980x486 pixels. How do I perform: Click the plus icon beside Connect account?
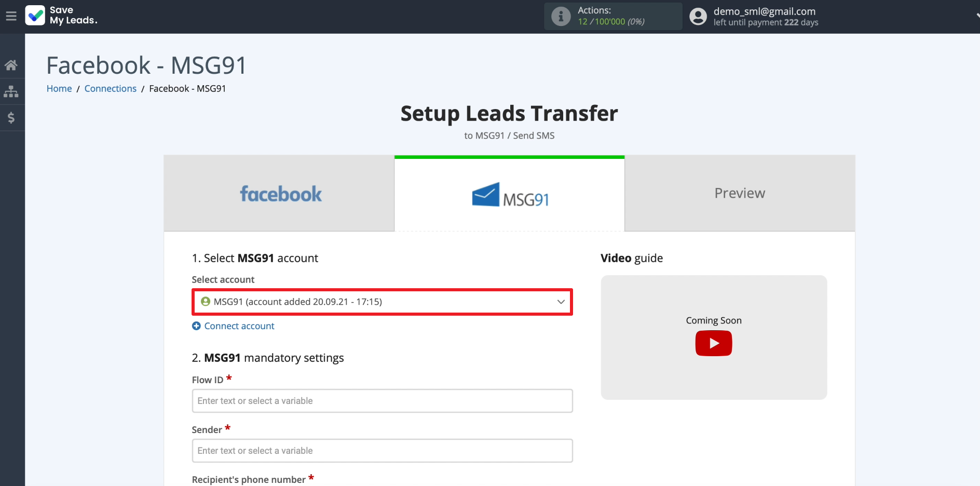point(196,326)
